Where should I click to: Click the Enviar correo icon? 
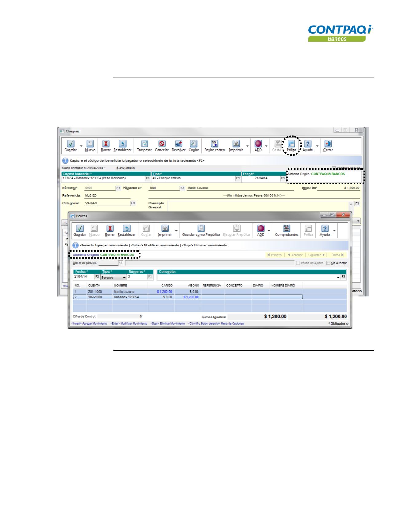[x=214, y=144]
